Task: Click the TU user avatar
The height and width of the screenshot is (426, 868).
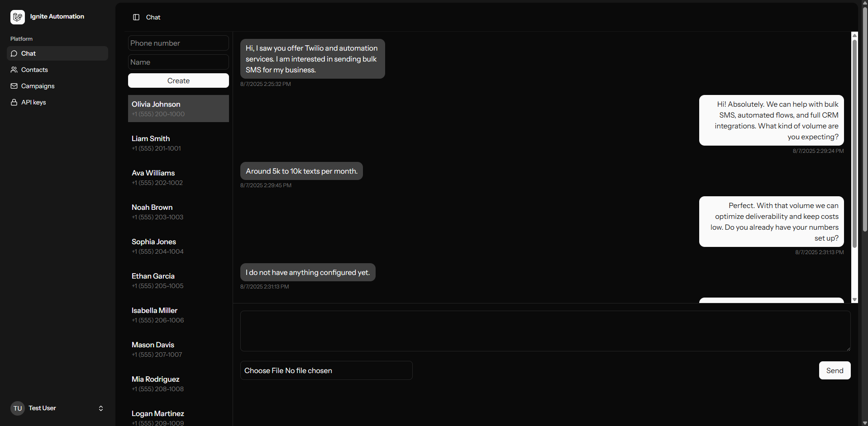Action: click(x=18, y=408)
